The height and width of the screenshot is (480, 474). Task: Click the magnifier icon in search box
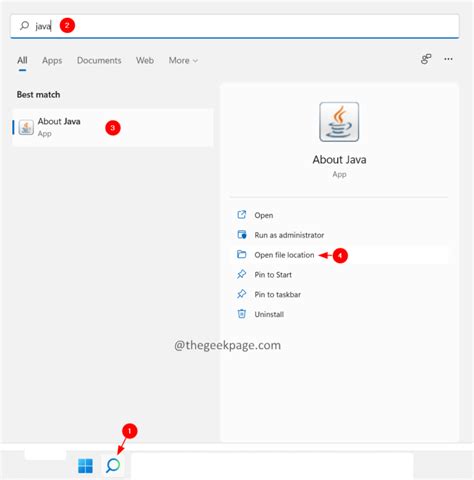point(24,25)
